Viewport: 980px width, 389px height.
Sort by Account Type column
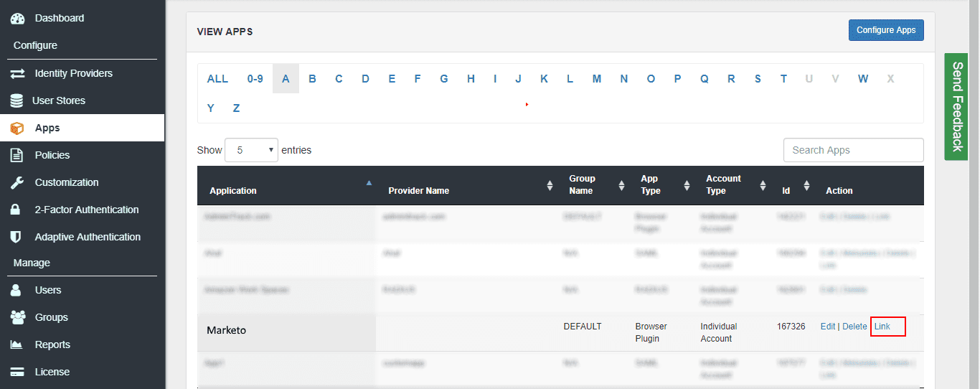point(732,186)
